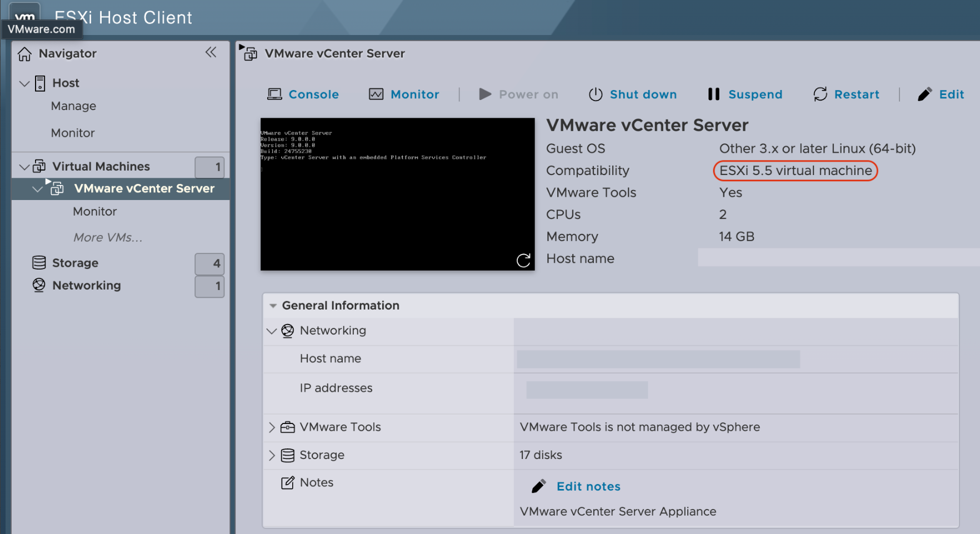Click the Navigator heading label
The height and width of the screenshot is (534, 980).
click(68, 53)
